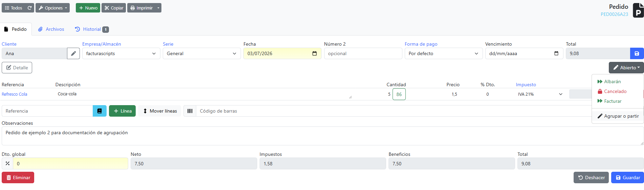This screenshot has width=644, height=190.
Task: Expand the Imprimir split arrow
Action: coord(158,8)
